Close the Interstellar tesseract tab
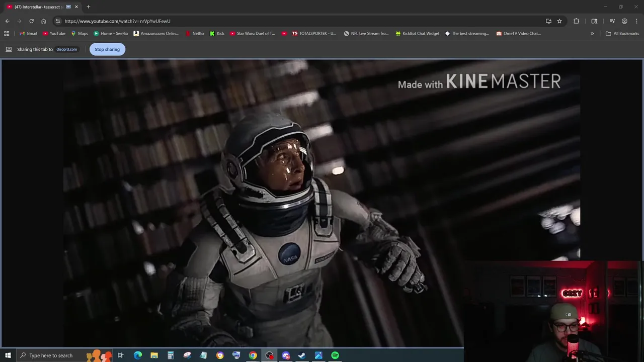The width and height of the screenshot is (644, 362). (x=76, y=7)
